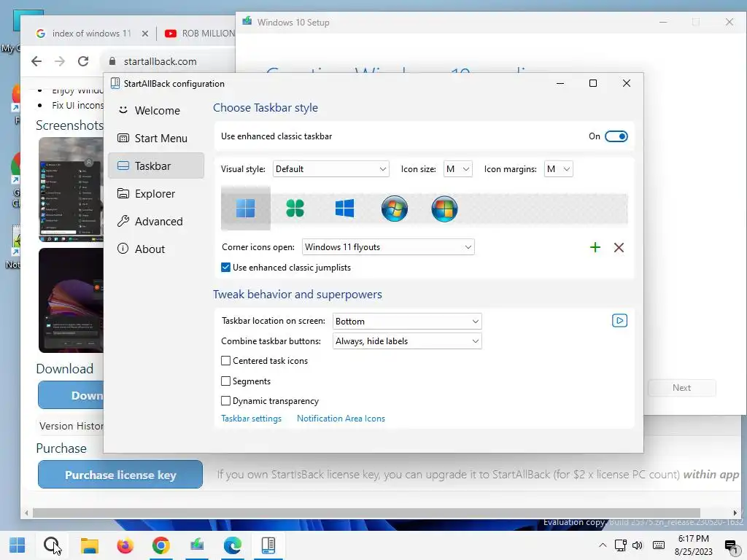Open the Notification Area Icons link
747x560 pixels.
(341, 419)
